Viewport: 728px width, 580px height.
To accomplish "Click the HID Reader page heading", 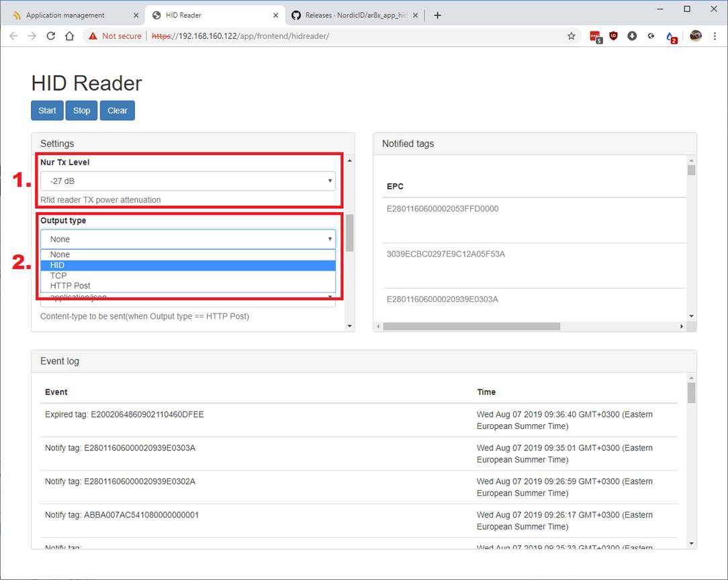I will [x=87, y=83].
